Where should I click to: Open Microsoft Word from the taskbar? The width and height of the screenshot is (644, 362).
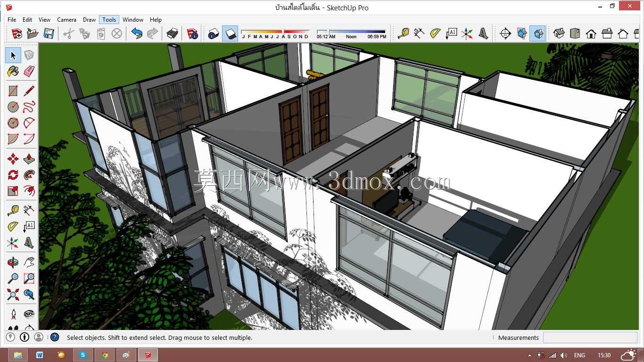[x=40, y=355]
